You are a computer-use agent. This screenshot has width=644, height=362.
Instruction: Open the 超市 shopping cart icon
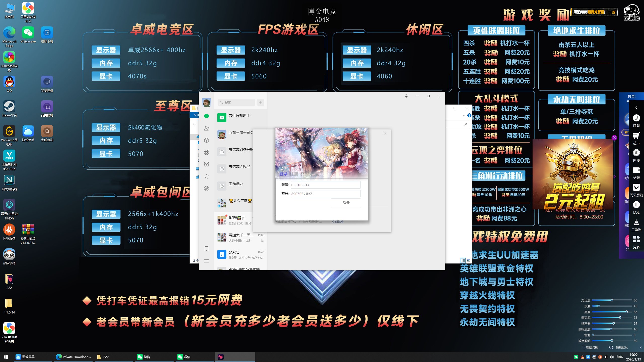click(x=636, y=136)
